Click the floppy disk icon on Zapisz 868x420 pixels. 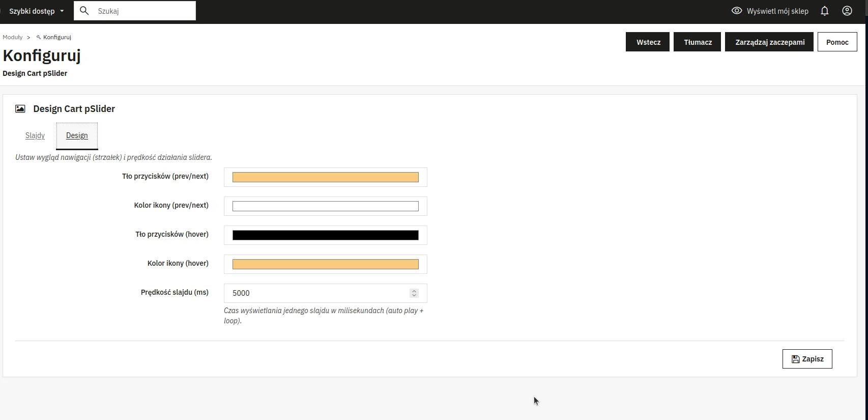click(x=795, y=359)
